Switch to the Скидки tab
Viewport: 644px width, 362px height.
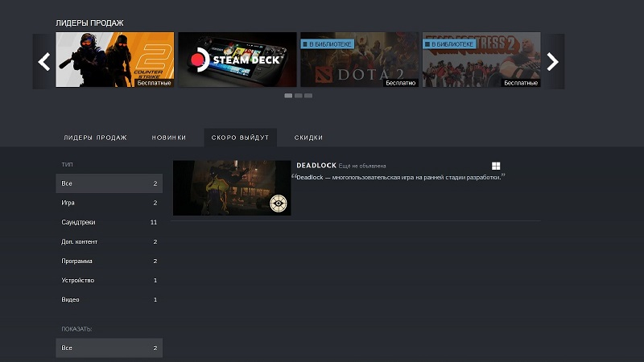pyautogui.click(x=308, y=138)
